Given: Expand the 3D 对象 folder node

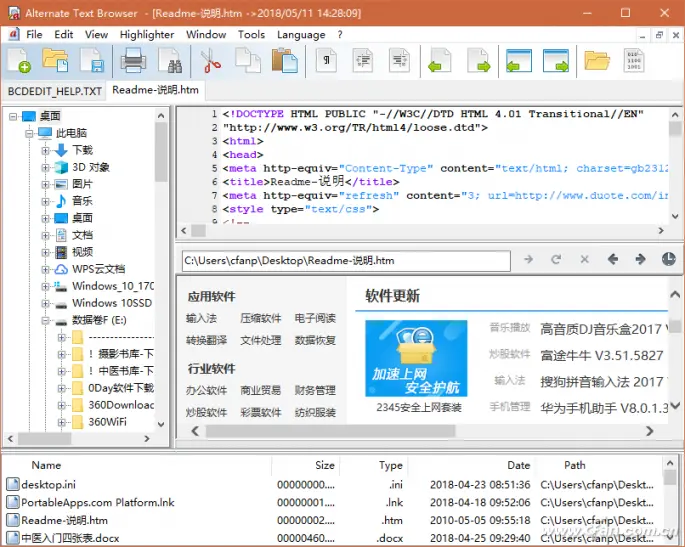Looking at the screenshot, I should [x=45, y=167].
